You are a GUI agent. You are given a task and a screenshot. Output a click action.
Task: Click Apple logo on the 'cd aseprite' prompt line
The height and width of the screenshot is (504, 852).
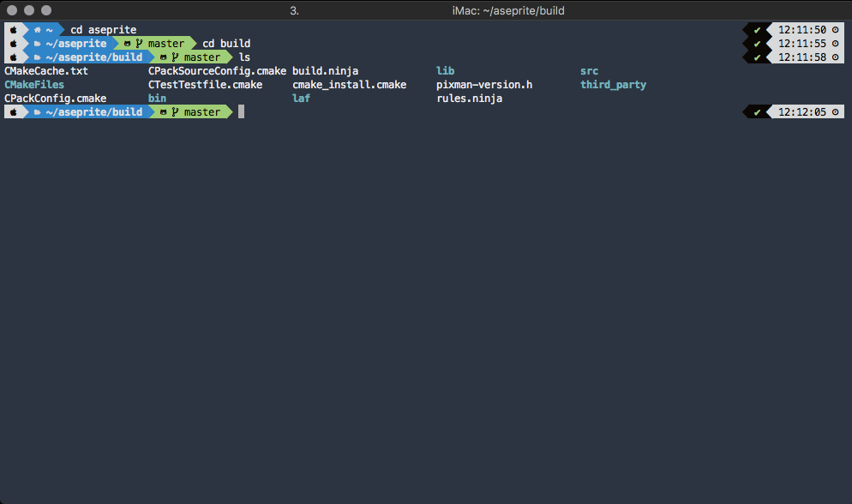(x=14, y=30)
